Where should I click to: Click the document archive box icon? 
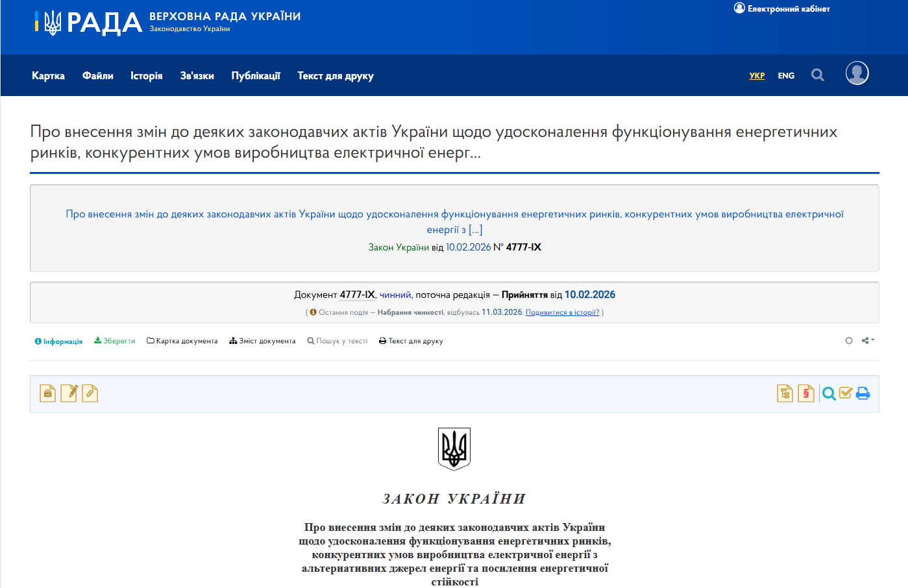point(47,393)
